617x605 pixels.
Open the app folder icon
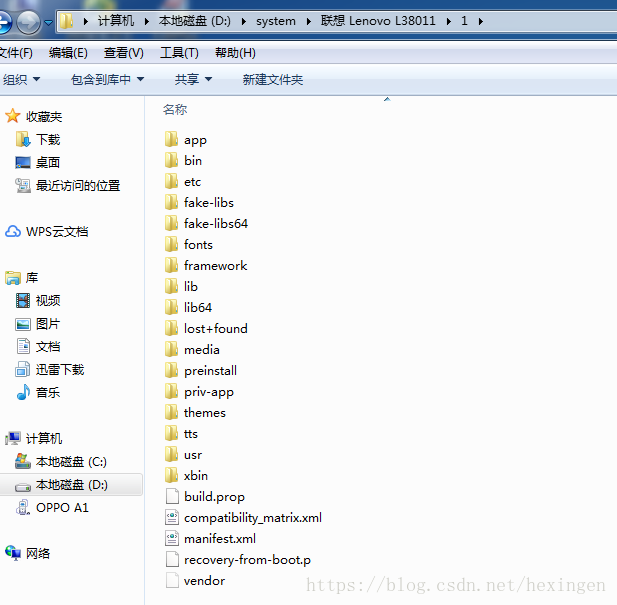(171, 139)
